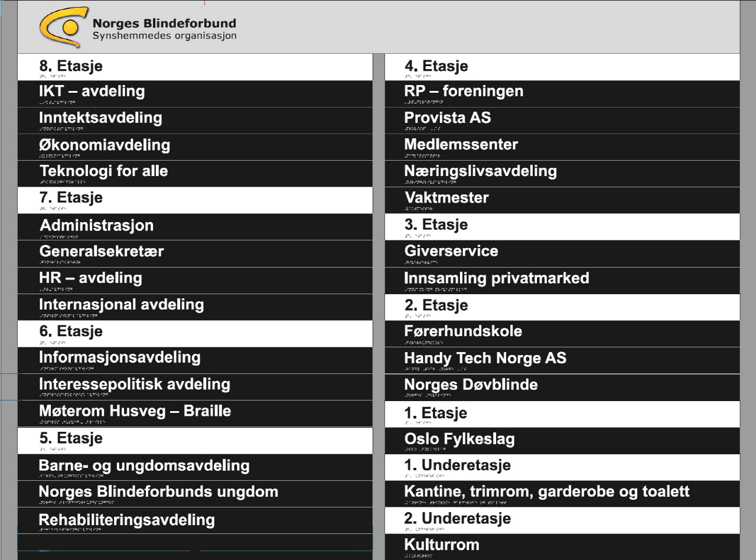Select the 4. Etasje header
This screenshot has width=756, height=560.
point(562,67)
